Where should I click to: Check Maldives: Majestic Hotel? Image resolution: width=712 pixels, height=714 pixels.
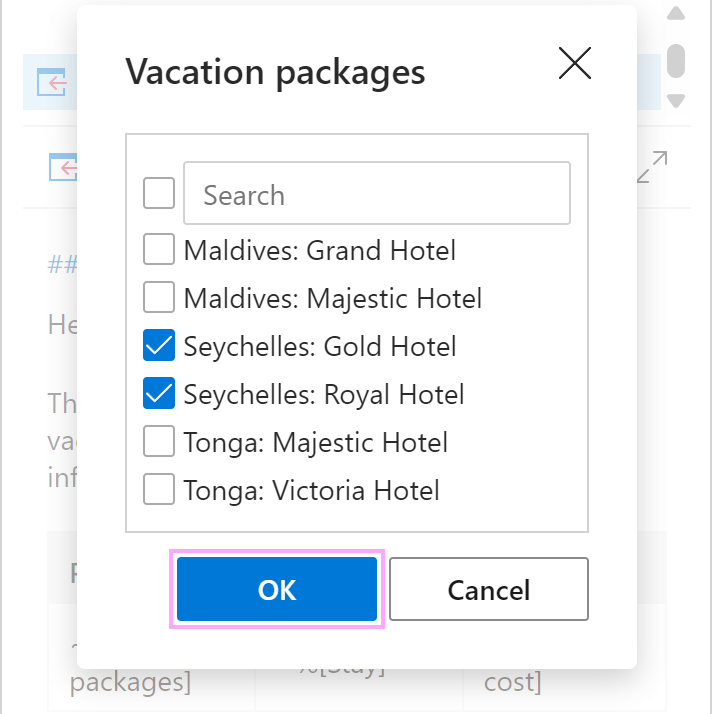tap(159, 297)
